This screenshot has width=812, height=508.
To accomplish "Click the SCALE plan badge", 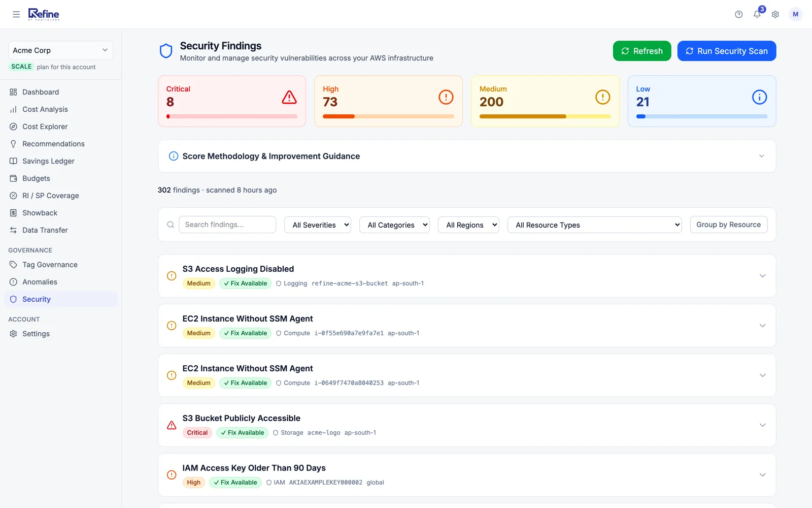I will (x=21, y=67).
